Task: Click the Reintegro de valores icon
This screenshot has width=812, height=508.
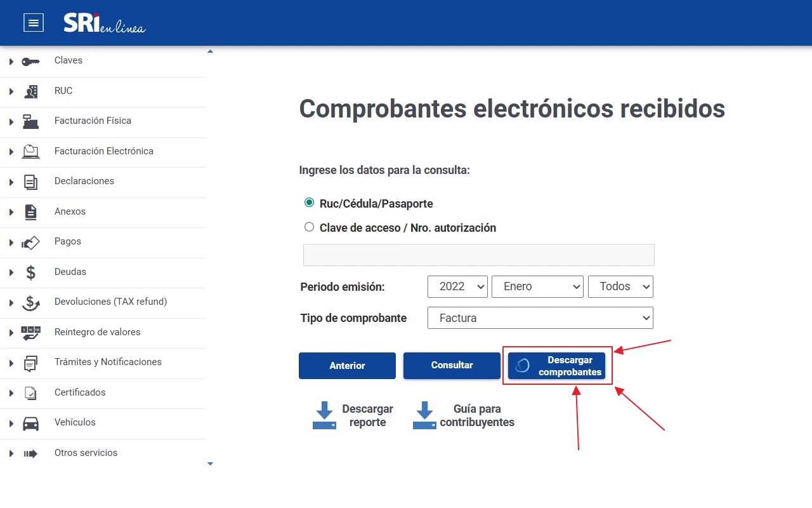Action: click(30, 333)
